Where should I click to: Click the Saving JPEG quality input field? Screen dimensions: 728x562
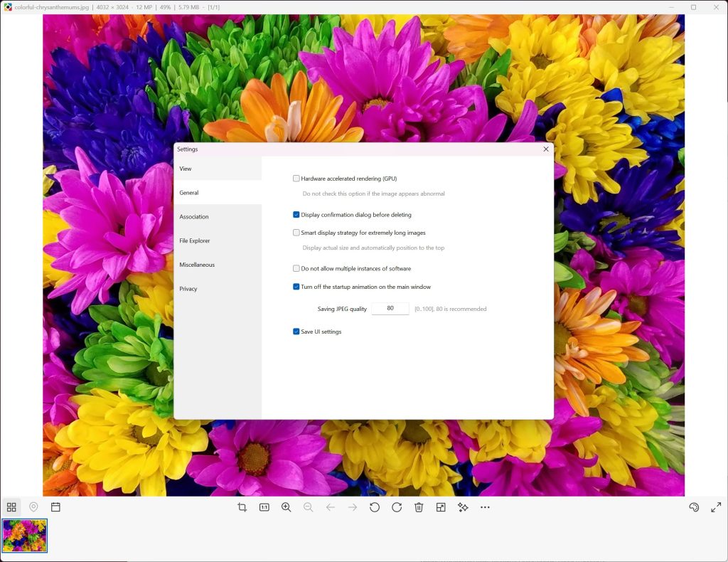[390, 309]
